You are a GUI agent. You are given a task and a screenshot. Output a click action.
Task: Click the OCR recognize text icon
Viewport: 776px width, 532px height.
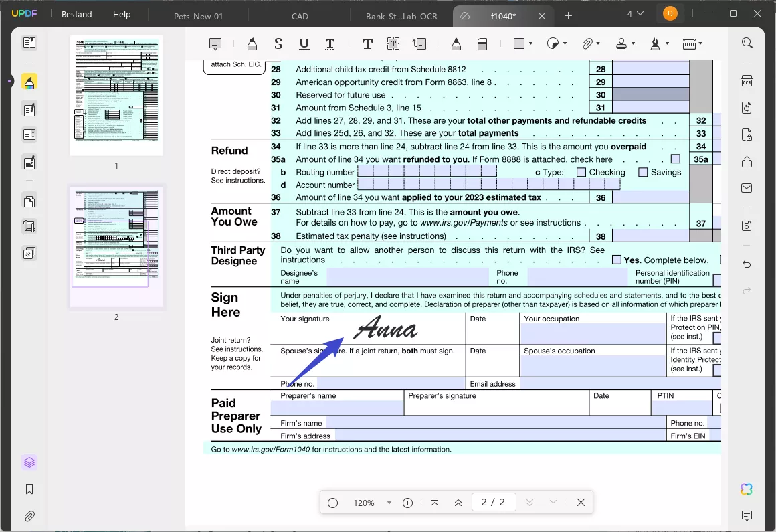pos(747,81)
